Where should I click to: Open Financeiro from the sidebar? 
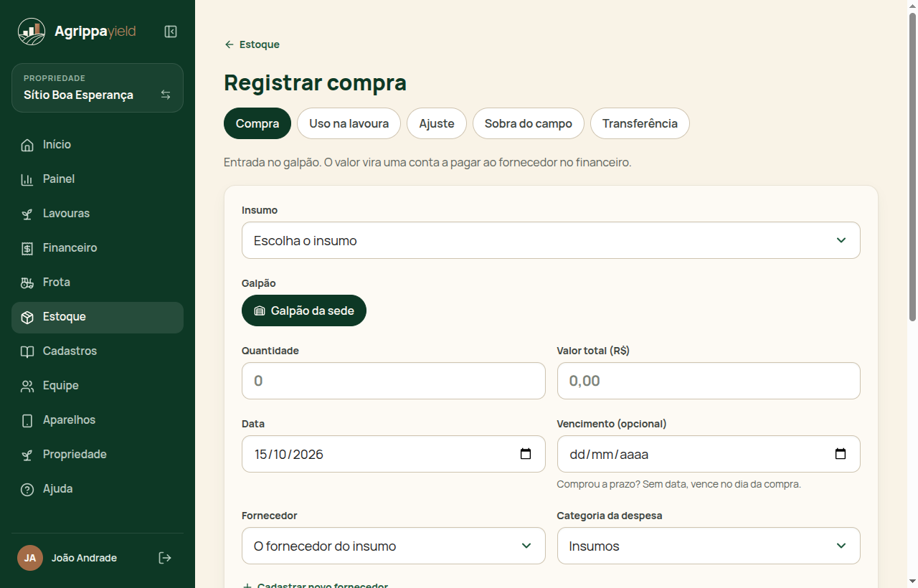coord(98,248)
